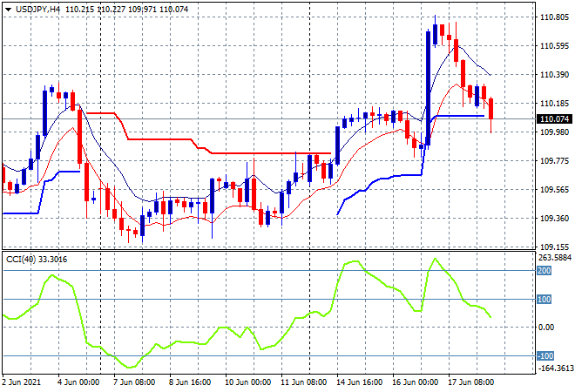Click the 4 Jun 00:00 time label
The width and height of the screenshot is (575, 392).
click(x=78, y=382)
